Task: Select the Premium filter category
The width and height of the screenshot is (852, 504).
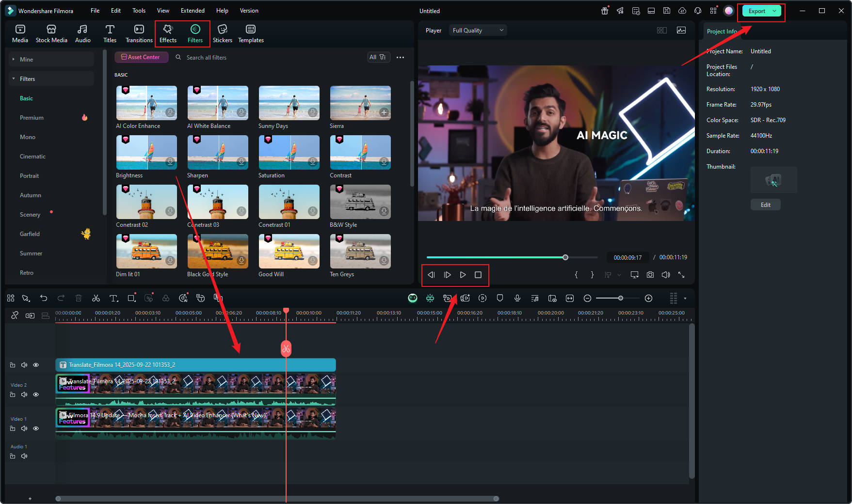Action: [32, 118]
